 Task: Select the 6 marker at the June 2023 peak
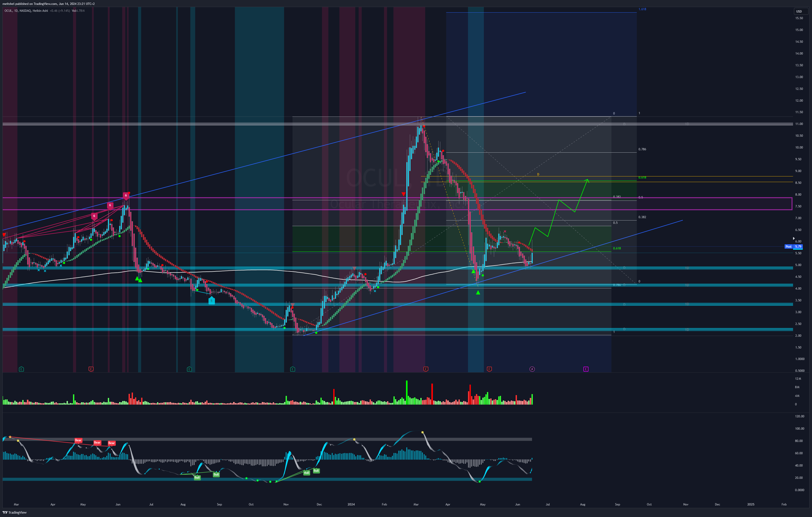pyautogui.click(x=126, y=196)
